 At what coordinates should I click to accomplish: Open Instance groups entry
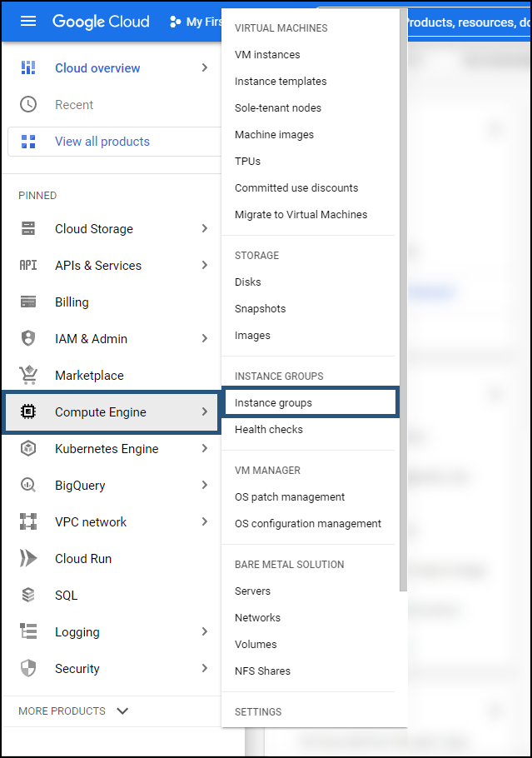click(x=311, y=402)
